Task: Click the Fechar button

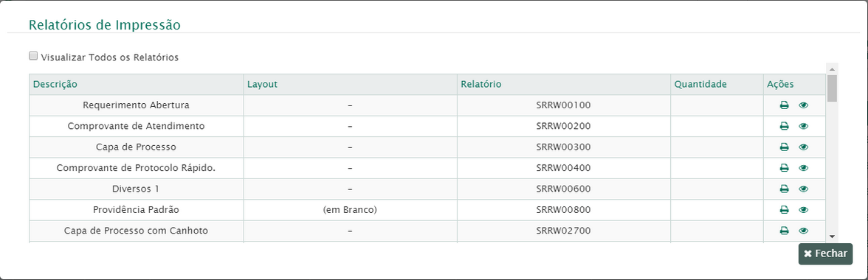Action: click(x=825, y=254)
